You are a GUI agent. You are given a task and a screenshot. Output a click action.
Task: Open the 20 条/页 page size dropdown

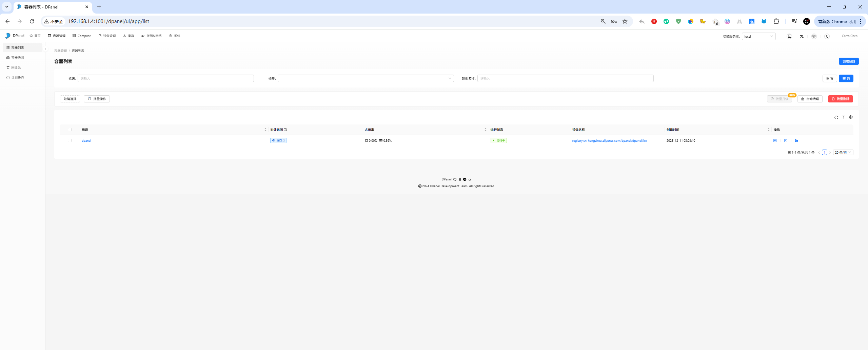pyautogui.click(x=843, y=153)
